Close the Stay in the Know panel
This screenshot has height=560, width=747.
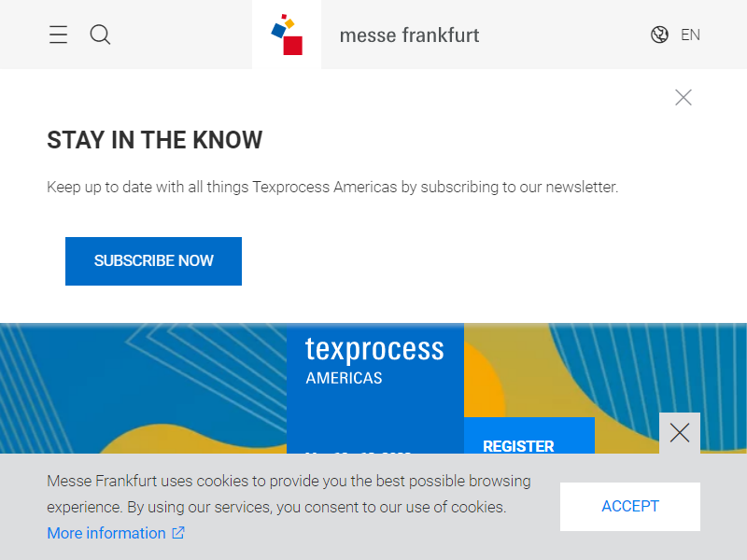(684, 98)
